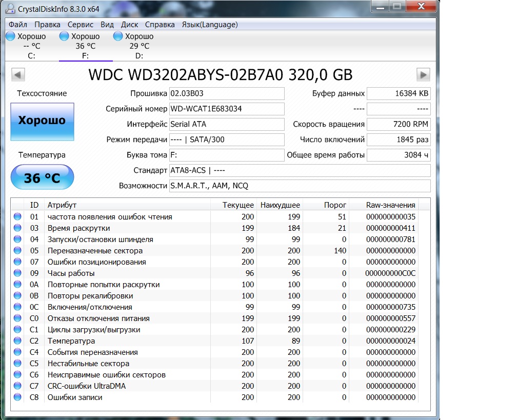The height and width of the screenshot is (420, 517).
Task: Click status orb for attribute C5 unstable sectors
Action: (x=17, y=363)
